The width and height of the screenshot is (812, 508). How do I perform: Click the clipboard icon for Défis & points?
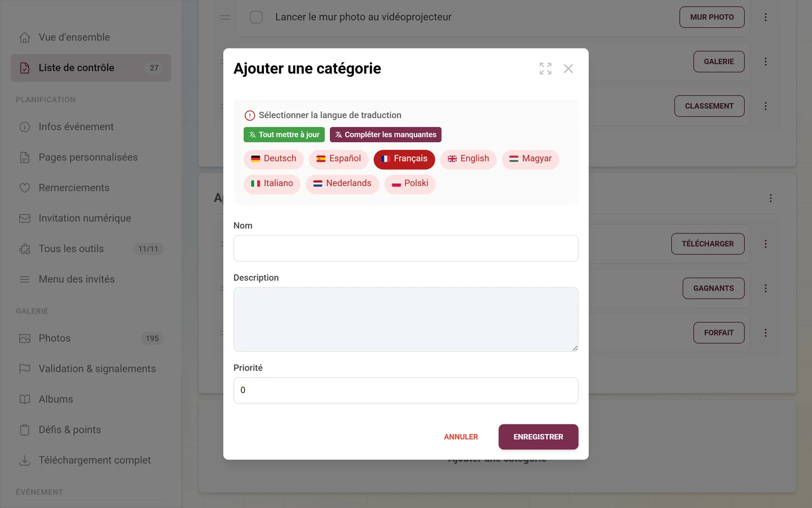(x=25, y=430)
